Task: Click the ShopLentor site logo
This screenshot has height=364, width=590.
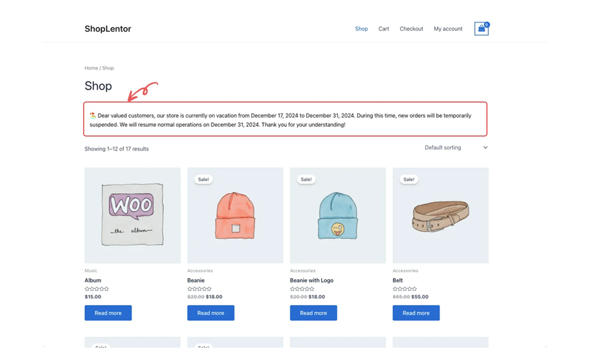Action: (x=108, y=29)
